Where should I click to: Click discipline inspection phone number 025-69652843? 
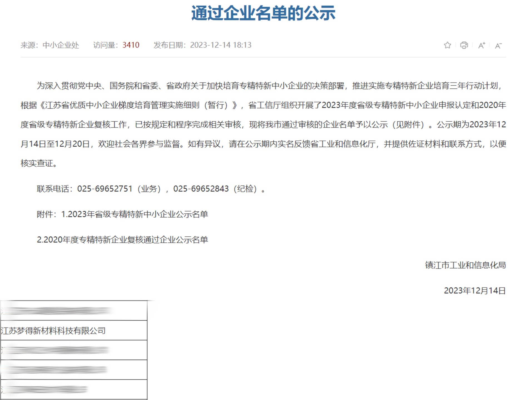point(201,189)
